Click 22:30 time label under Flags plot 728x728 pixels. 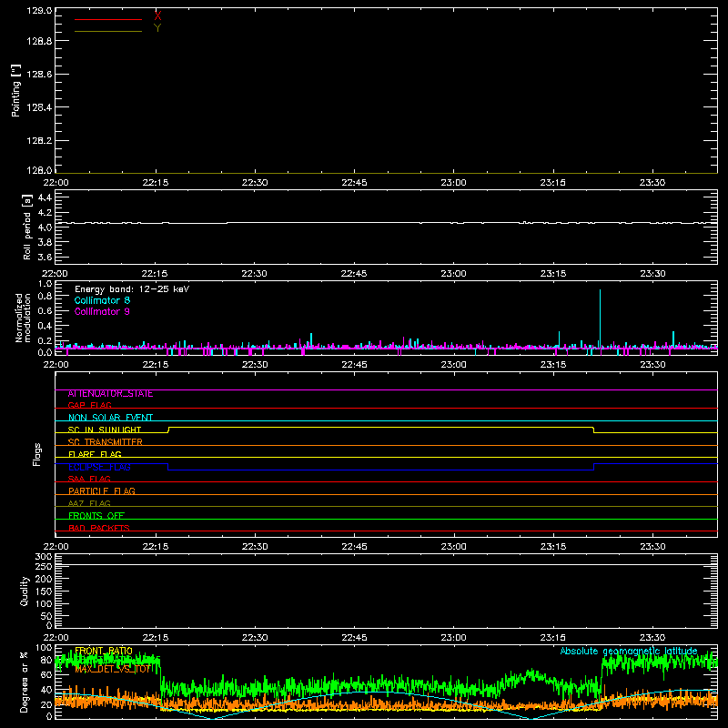255,547
